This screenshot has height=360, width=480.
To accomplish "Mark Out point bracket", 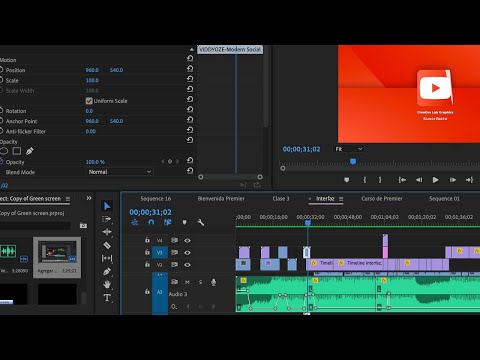I will pos(380,180).
